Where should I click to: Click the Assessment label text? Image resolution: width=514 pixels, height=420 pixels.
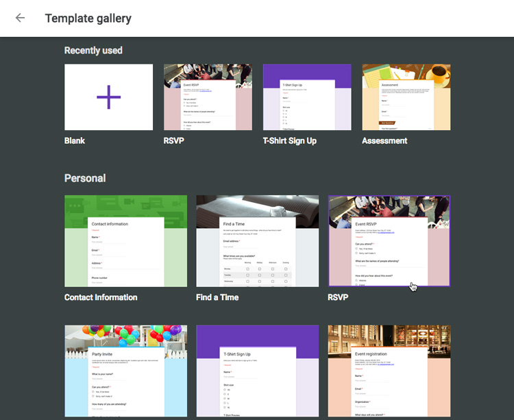pos(384,141)
